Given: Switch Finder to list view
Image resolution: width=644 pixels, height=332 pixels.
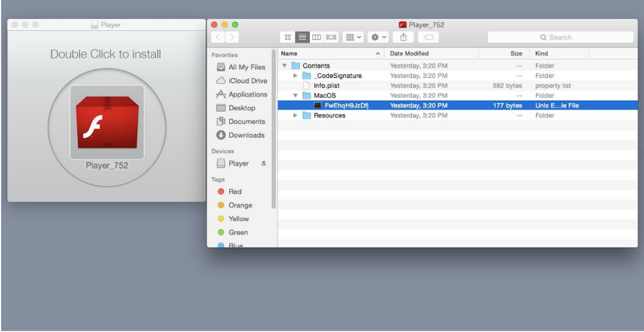Looking at the screenshot, I should [302, 37].
